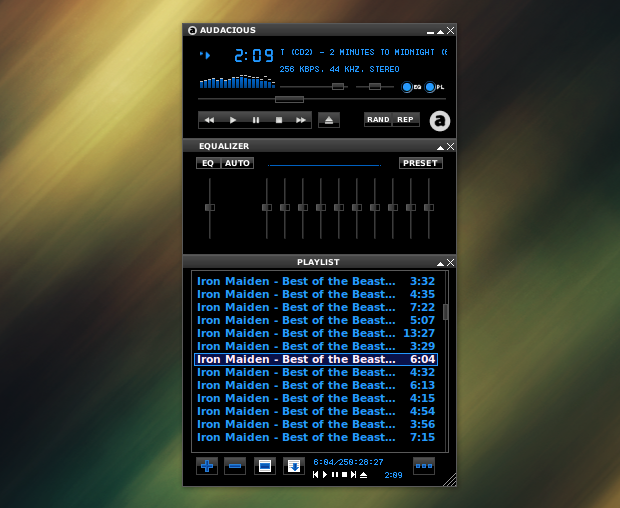Click the play status indicator beside the timer
The width and height of the screenshot is (620, 508).
205,55
